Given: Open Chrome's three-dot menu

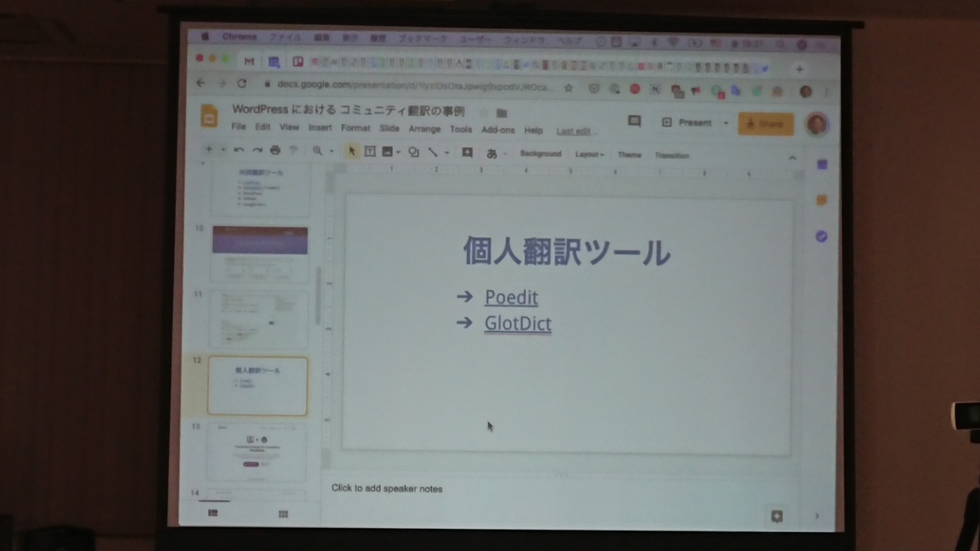Looking at the screenshot, I should [827, 92].
